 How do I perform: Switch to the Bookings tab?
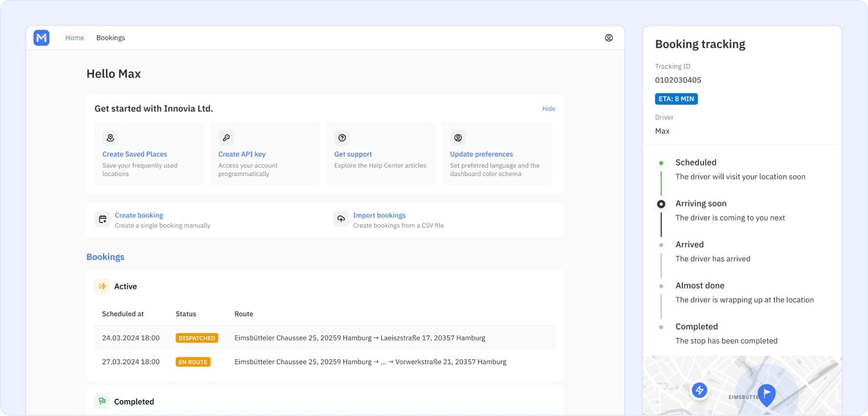point(111,37)
